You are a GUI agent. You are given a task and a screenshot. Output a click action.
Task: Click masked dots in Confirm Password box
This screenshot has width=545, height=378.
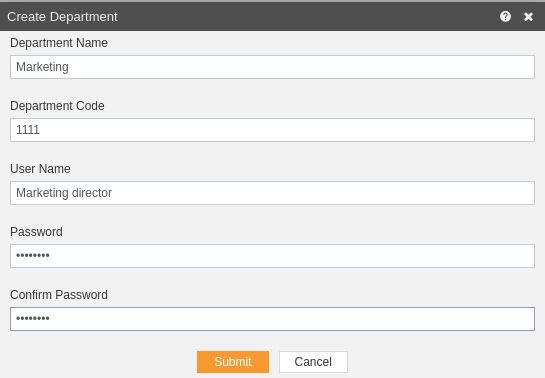[x=33, y=319]
